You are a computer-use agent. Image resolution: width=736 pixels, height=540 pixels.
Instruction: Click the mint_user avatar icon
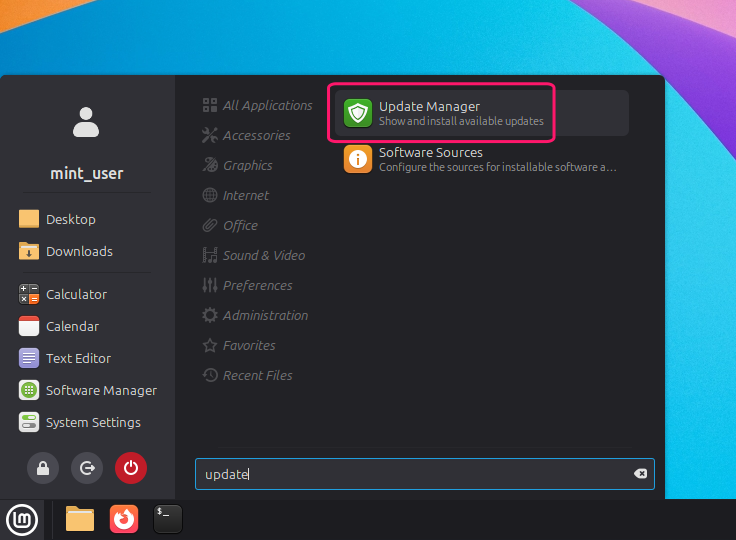pyautogui.click(x=86, y=122)
